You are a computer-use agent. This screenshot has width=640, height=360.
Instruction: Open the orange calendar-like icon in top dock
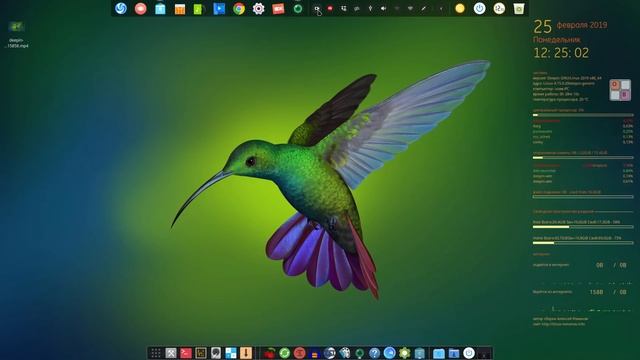[180, 9]
